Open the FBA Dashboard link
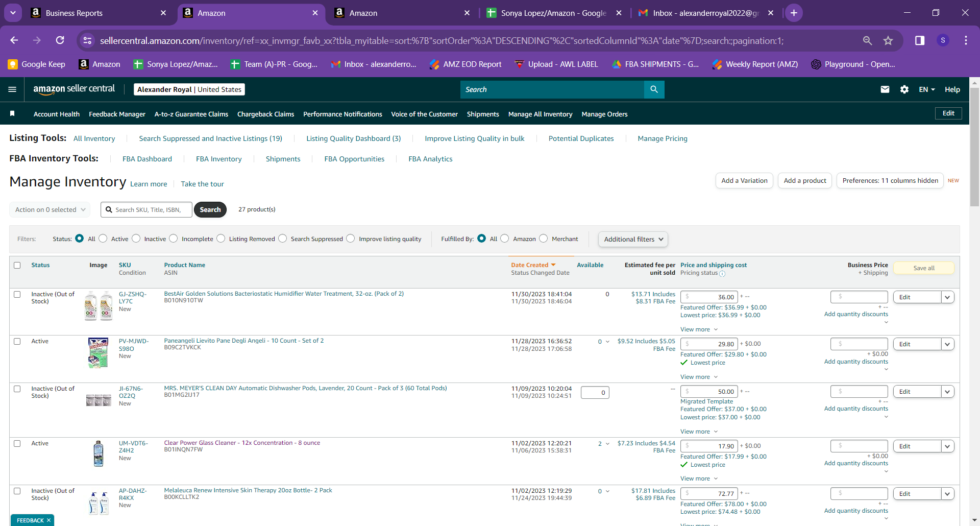The width and height of the screenshot is (980, 526). pyautogui.click(x=147, y=159)
